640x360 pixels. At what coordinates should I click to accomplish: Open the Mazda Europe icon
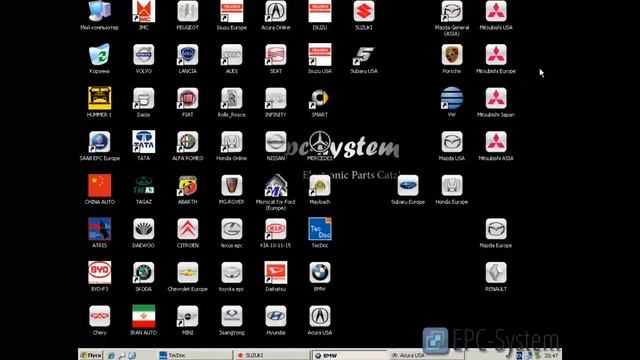pyautogui.click(x=496, y=229)
